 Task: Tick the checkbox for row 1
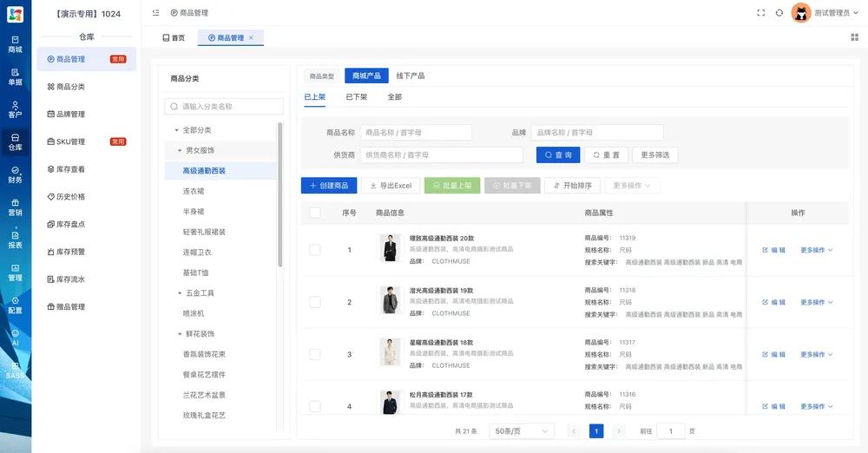pos(315,250)
